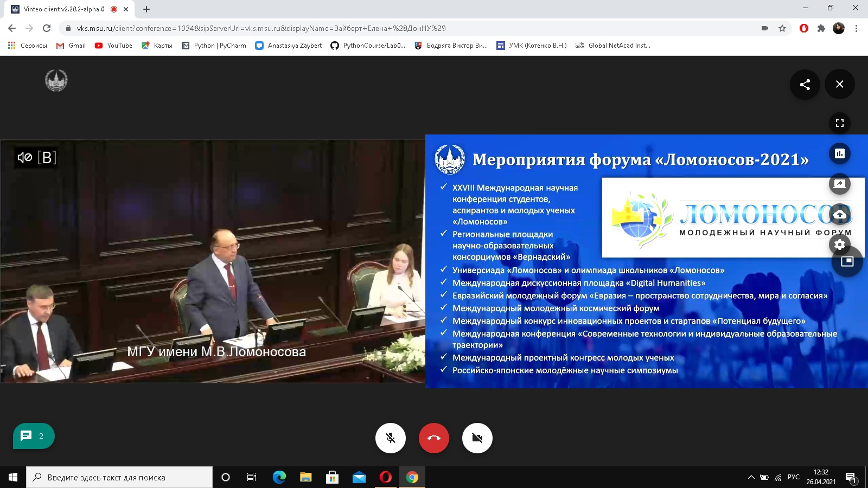Select the presentation slide feed

pos(647,261)
